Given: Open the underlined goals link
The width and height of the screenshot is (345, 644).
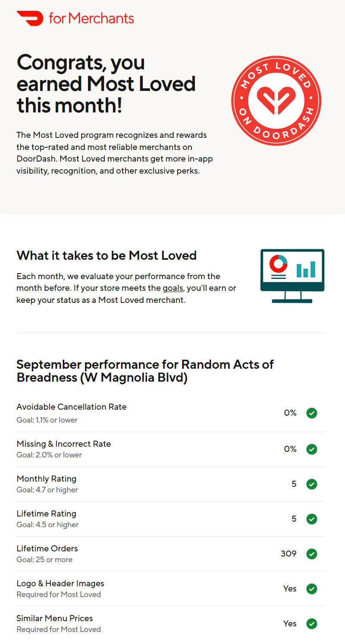Looking at the screenshot, I should coord(173,288).
